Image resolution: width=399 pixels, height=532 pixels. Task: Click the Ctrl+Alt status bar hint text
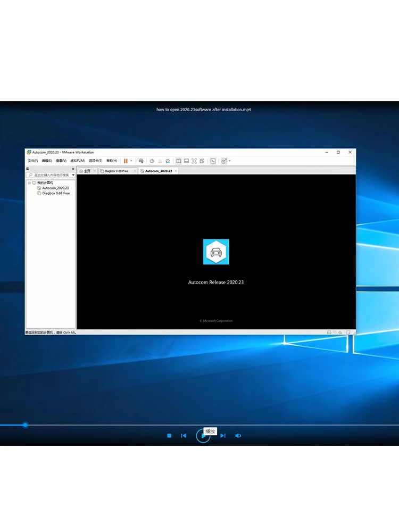click(x=50, y=332)
